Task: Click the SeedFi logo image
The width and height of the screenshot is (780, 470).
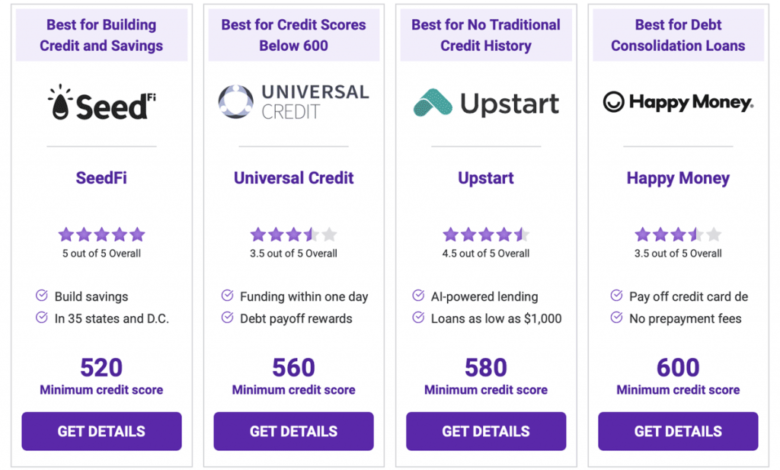Action: click(101, 102)
